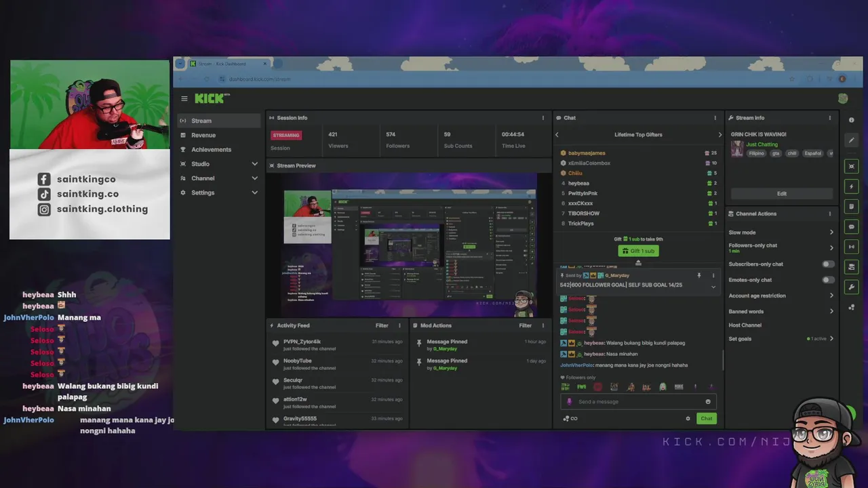Click the pin icon on pinned message
The image size is (868, 488).
(x=698, y=276)
